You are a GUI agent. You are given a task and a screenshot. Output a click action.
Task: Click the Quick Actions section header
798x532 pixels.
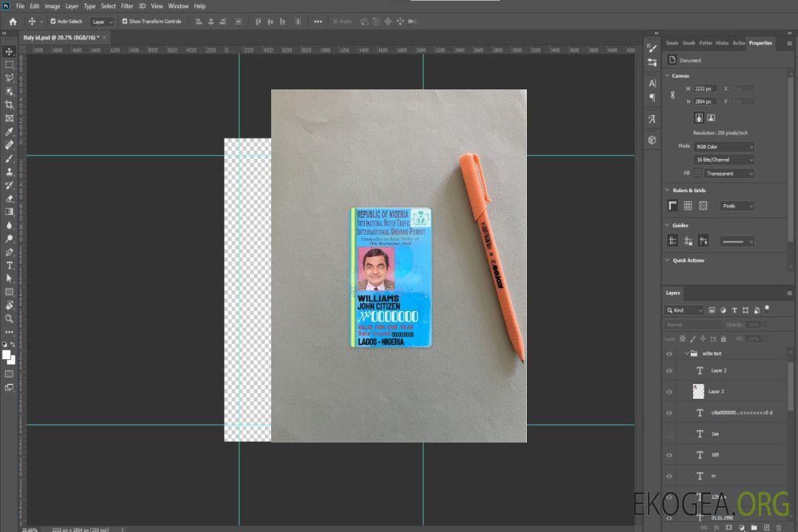688,260
